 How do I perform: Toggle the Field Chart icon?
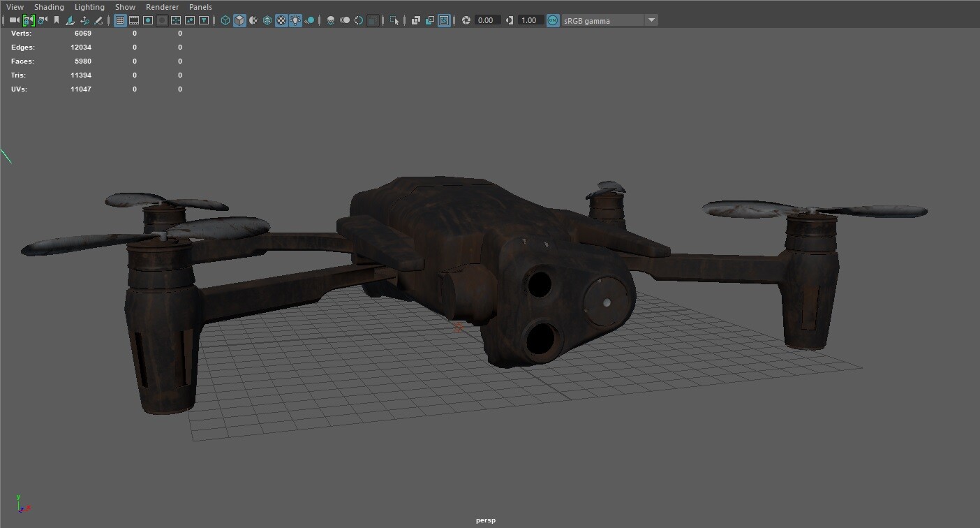point(176,20)
